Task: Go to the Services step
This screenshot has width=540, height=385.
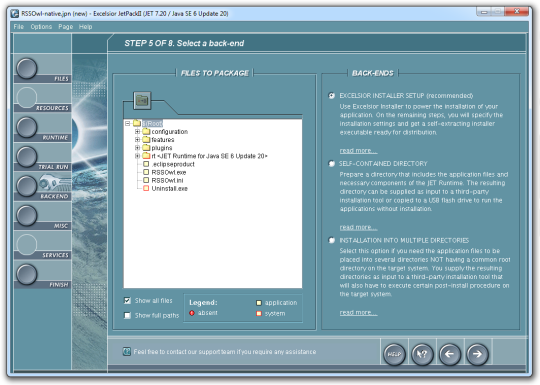Action: [x=27, y=245]
